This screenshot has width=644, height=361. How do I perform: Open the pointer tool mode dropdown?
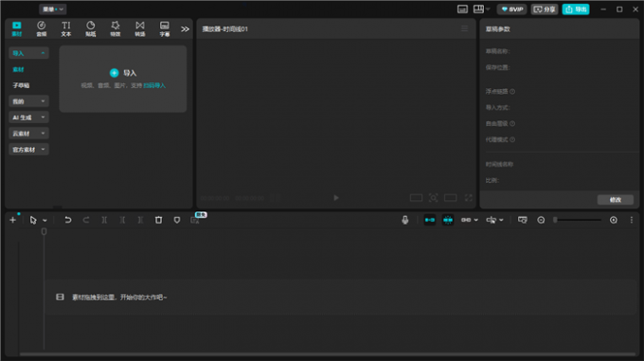45,221
